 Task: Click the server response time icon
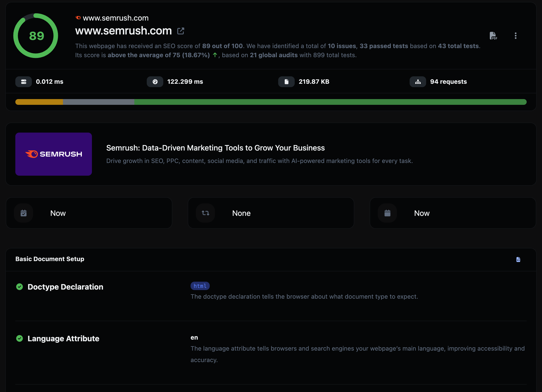coord(23,82)
